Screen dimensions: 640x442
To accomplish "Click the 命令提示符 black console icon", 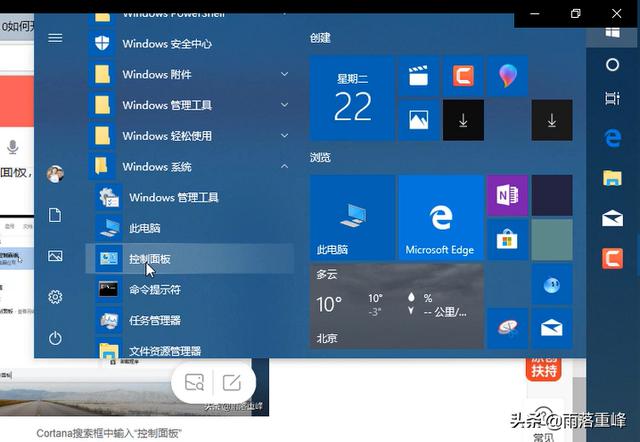I will 109,289.
